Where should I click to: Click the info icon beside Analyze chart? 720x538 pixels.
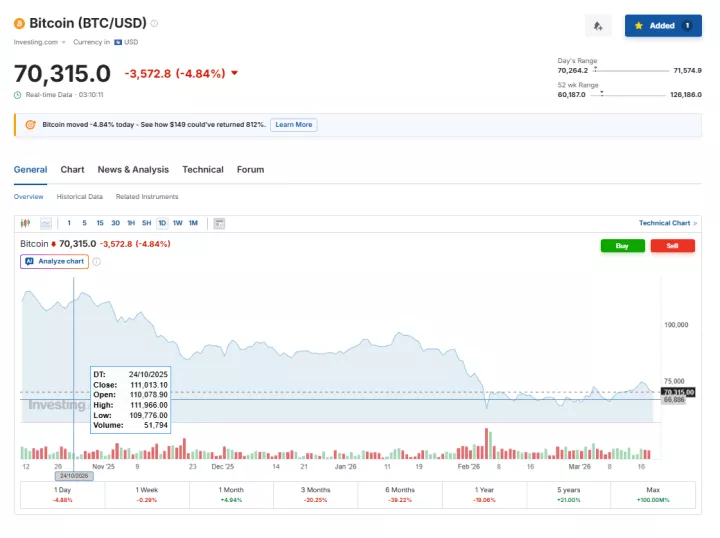click(x=97, y=262)
